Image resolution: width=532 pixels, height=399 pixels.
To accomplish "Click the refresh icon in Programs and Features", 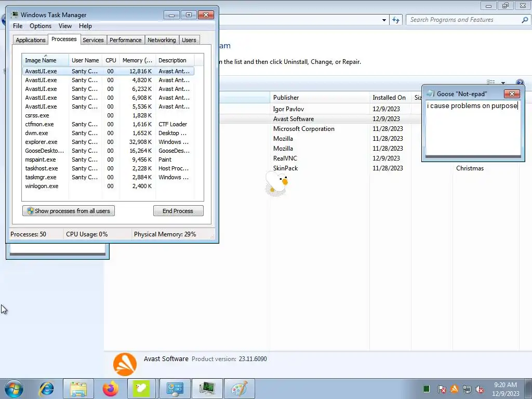I will point(396,20).
